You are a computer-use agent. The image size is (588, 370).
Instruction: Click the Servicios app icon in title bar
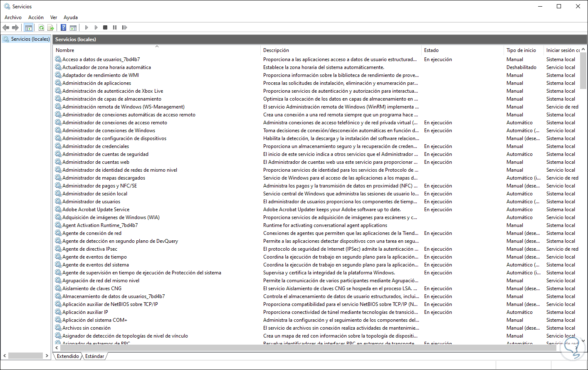coord(7,7)
